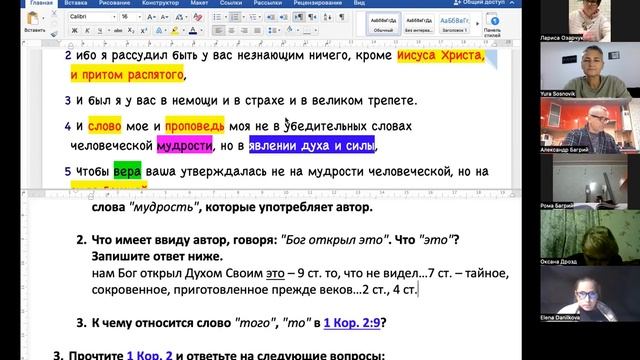Open the Рецензирование ribbon tab
The height and width of the screenshot is (360, 640).
pyautogui.click(x=318, y=3)
